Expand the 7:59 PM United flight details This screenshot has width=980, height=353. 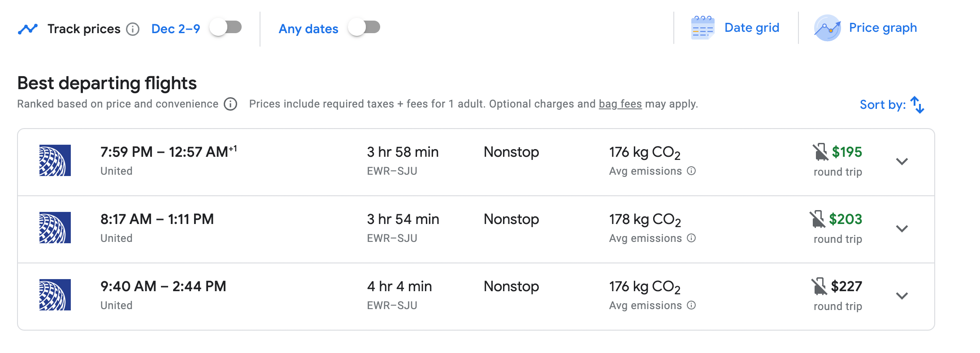tap(902, 161)
